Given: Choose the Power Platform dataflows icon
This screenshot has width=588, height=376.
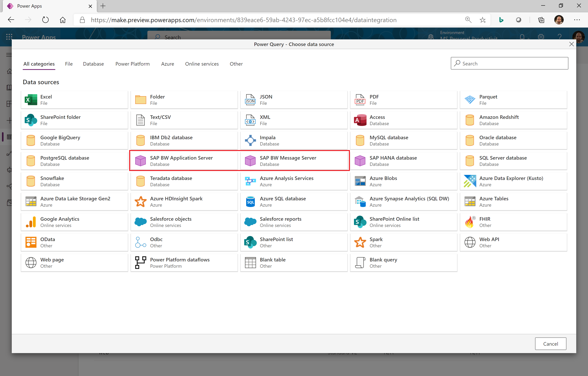Looking at the screenshot, I should coord(141,263).
